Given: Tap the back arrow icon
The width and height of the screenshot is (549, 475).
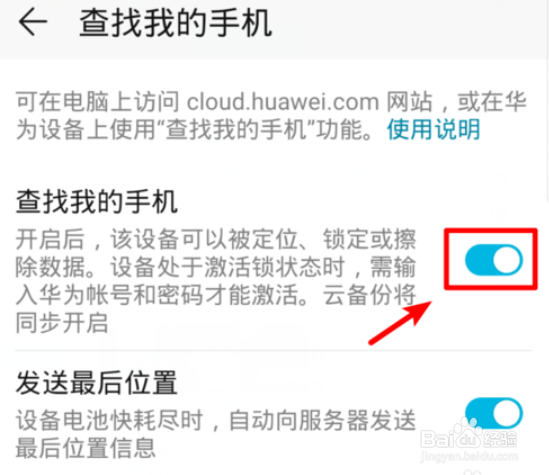Looking at the screenshot, I should coord(33,22).
